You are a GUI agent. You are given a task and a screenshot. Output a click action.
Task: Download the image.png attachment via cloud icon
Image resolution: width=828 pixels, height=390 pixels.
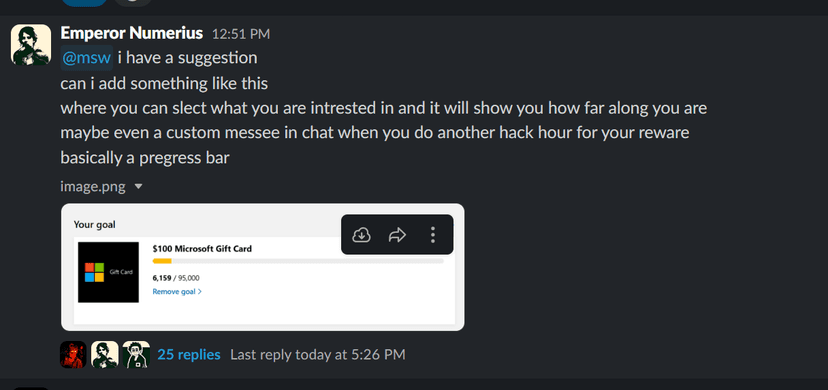pos(361,234)
